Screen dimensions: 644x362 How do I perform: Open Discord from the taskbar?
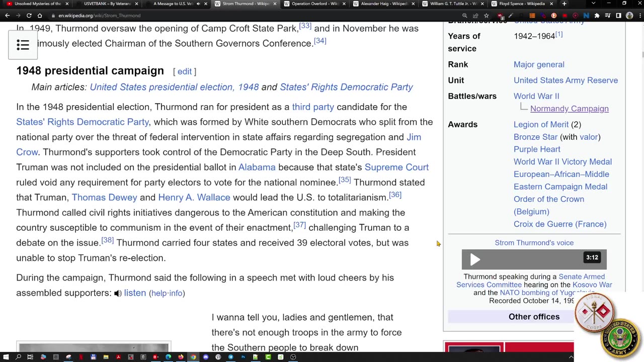click(x=206, y=357)
